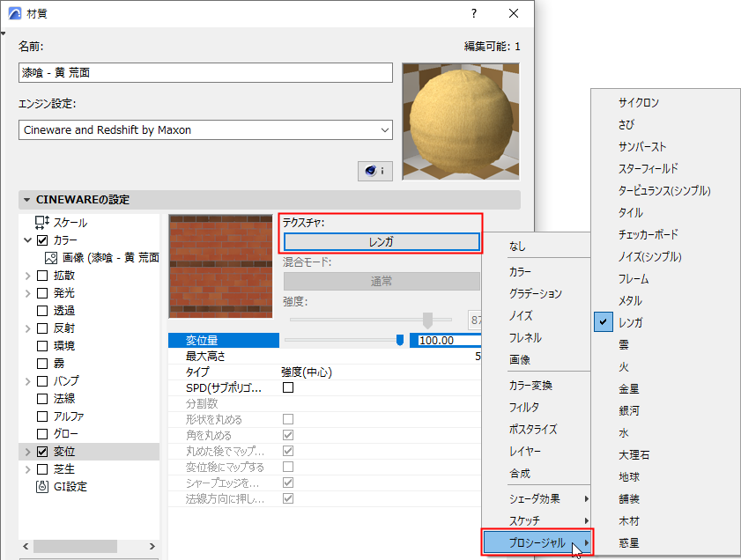
Task: Expand the 変位 tree node
Action: click(27, 452)
